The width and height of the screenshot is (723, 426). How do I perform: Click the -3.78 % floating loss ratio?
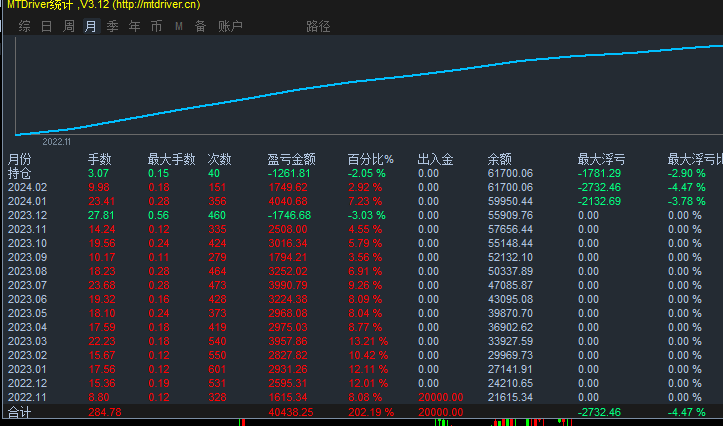point(687,201)
